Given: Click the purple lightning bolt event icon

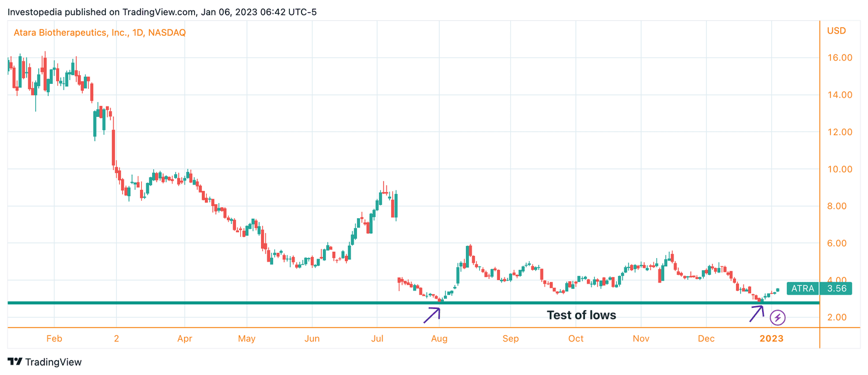Looking at the screenshot, I should coord(778,317).
